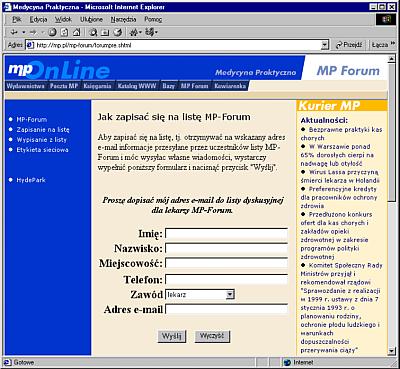Click the Imię input field
Screen dimensions: 400x369
pos(226,233)
